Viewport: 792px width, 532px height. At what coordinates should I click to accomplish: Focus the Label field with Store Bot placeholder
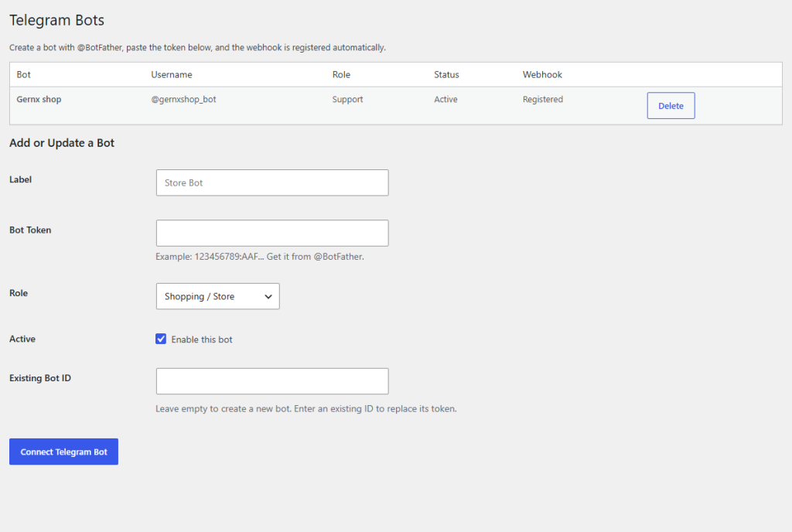[272, 182]
